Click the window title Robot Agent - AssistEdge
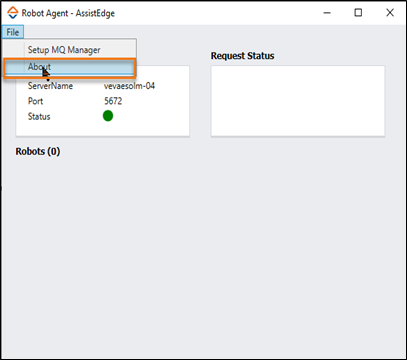 (x=68, y=13)
